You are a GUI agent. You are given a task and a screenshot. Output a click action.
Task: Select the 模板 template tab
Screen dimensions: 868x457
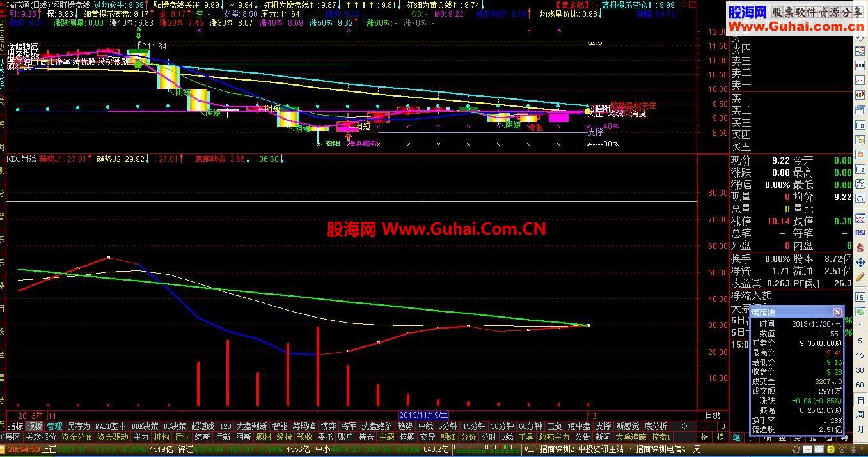[35, 426]
